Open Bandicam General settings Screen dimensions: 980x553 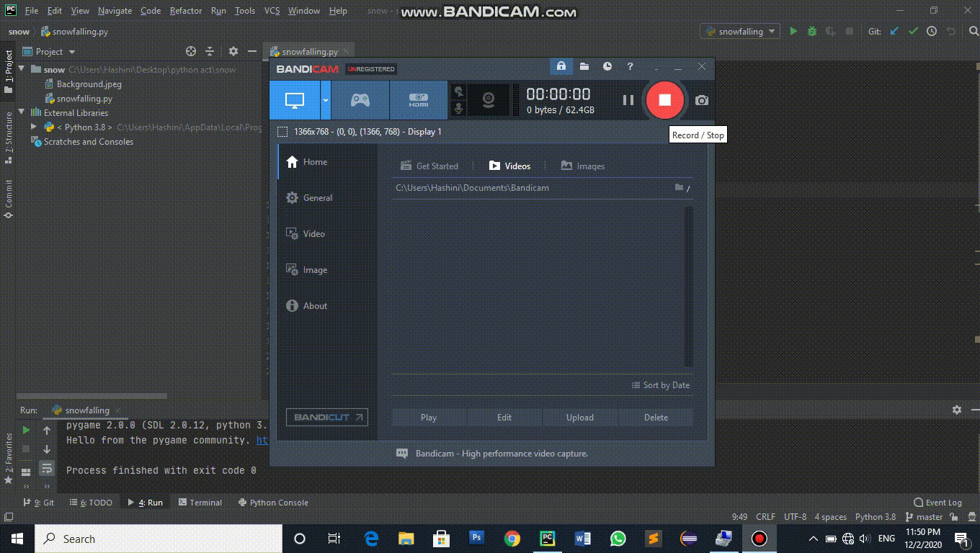[x=327, y=198]
